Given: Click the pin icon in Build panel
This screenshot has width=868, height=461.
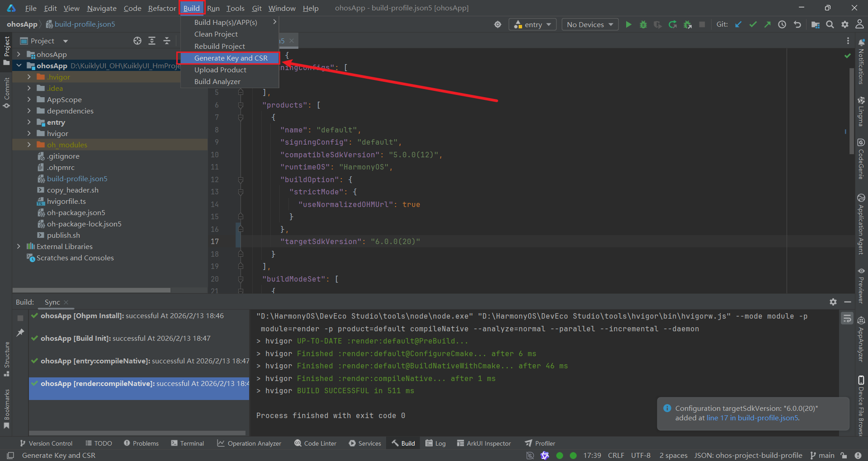Looking at the screenshot, I should coord(20,333).
